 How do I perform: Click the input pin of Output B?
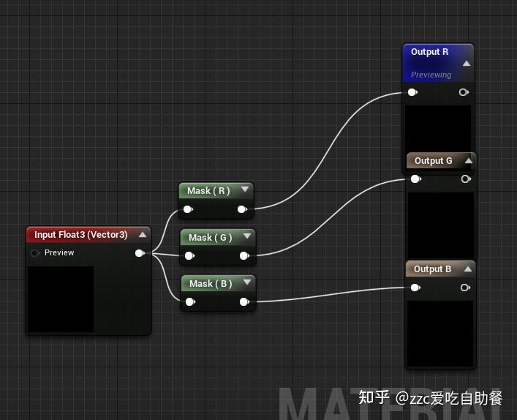point(415,288)
